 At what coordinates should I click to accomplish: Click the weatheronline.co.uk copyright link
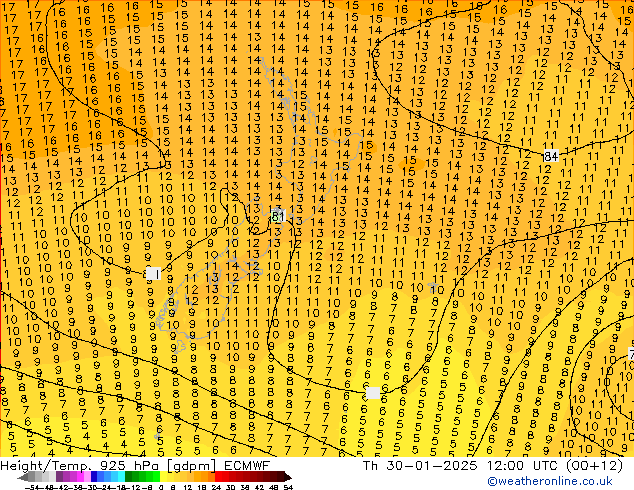pos(550,481)
